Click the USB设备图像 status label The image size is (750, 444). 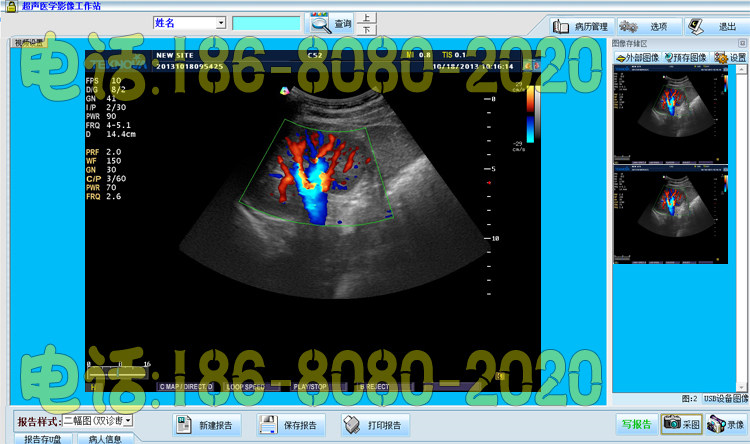(x=726, y=399)
